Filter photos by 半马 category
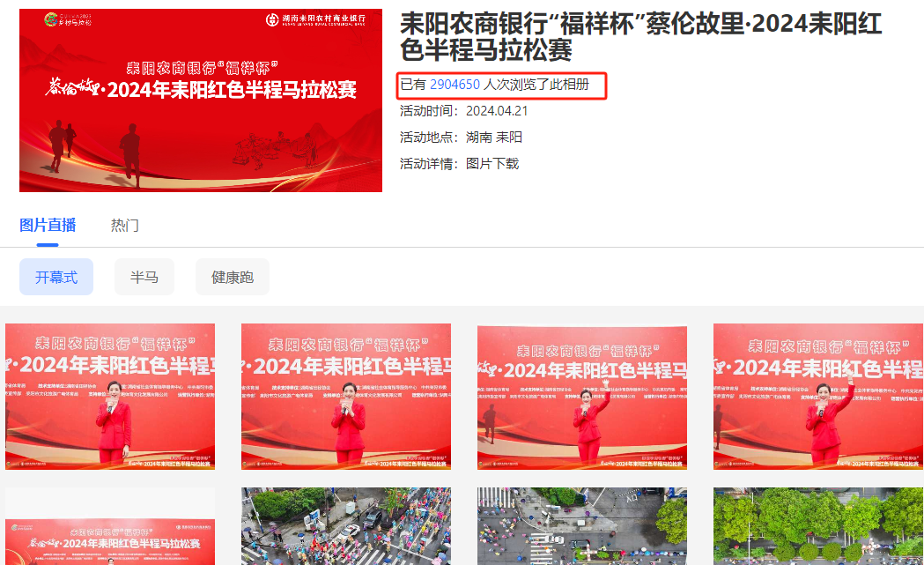This screenshot has height=565, width=924. tap(144, 277)
